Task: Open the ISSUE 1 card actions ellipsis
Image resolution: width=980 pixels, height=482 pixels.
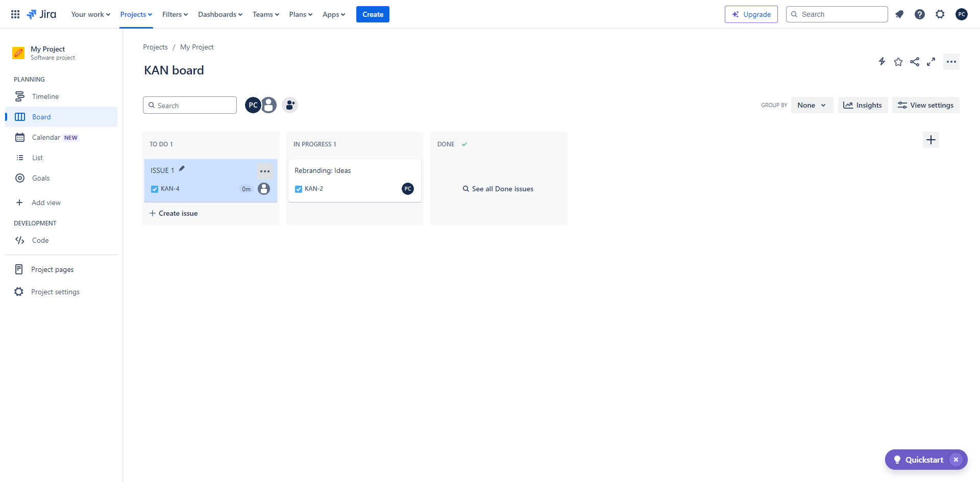Action: pos(265,171)
